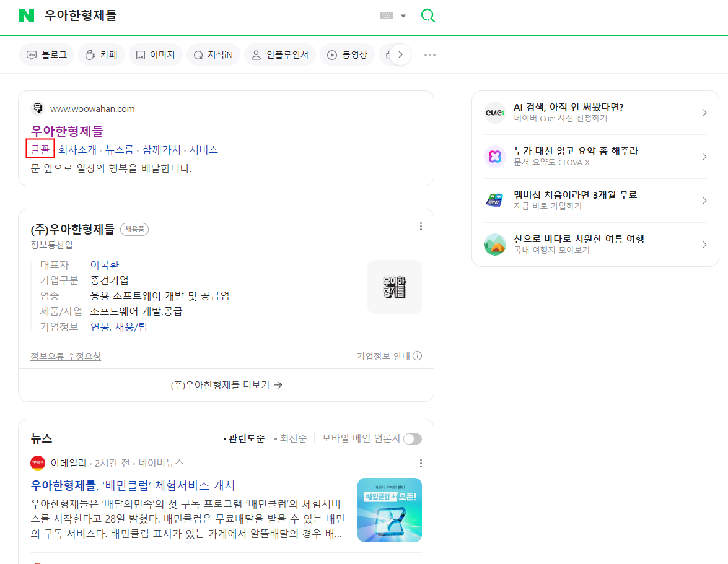This screenshot has width=728, height=564.
Task: Click the chevron on the 멤버십 row
Action: tap(704, 201)
